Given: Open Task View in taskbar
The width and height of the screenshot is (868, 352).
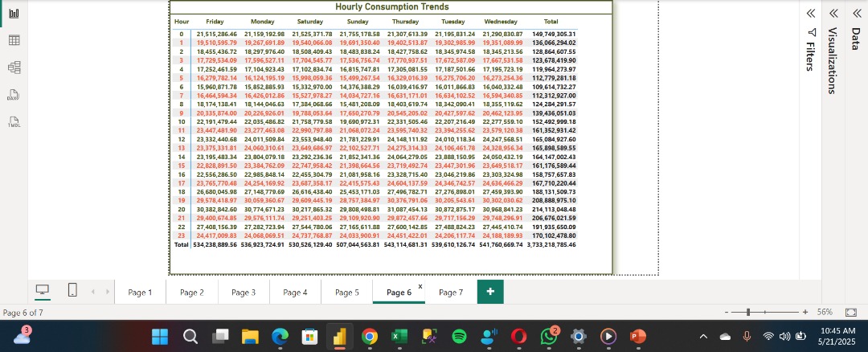Looking at the screenshot, I should tap(220, 336).
